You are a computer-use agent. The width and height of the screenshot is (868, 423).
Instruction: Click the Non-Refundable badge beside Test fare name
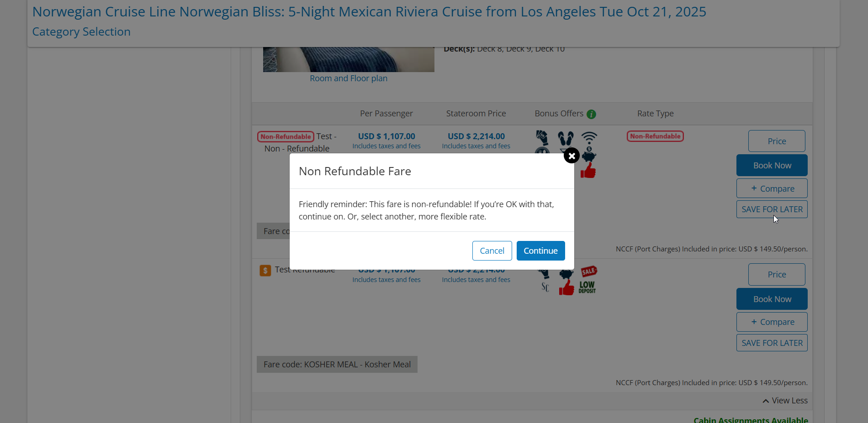(286, 136)
